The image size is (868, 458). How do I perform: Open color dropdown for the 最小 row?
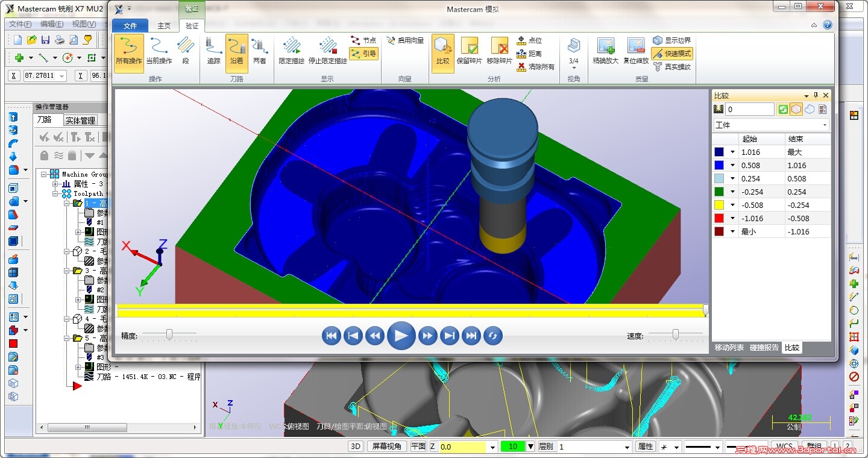point(734,232)
